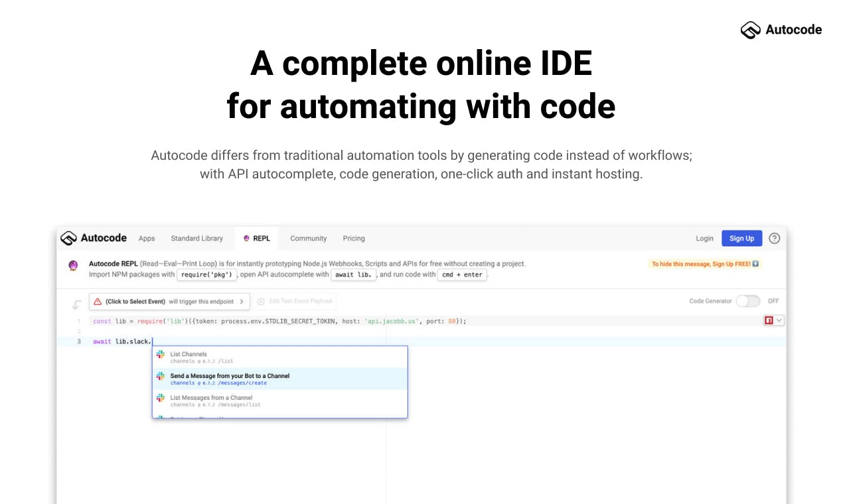The width and height of the screenshot is (843, 504).
Task: Click the Autocode logo in the IDE navbar
Action: click(94, 238)
